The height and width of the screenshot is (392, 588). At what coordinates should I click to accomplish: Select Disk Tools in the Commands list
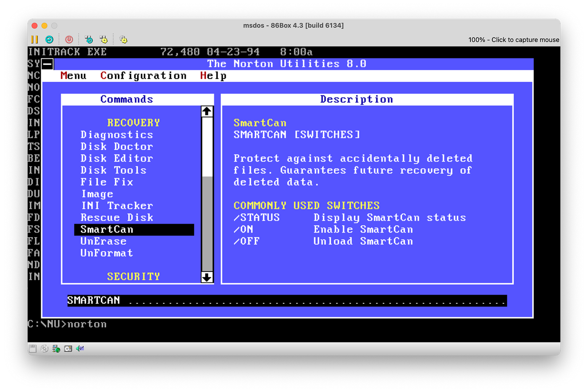coord(113,170)
